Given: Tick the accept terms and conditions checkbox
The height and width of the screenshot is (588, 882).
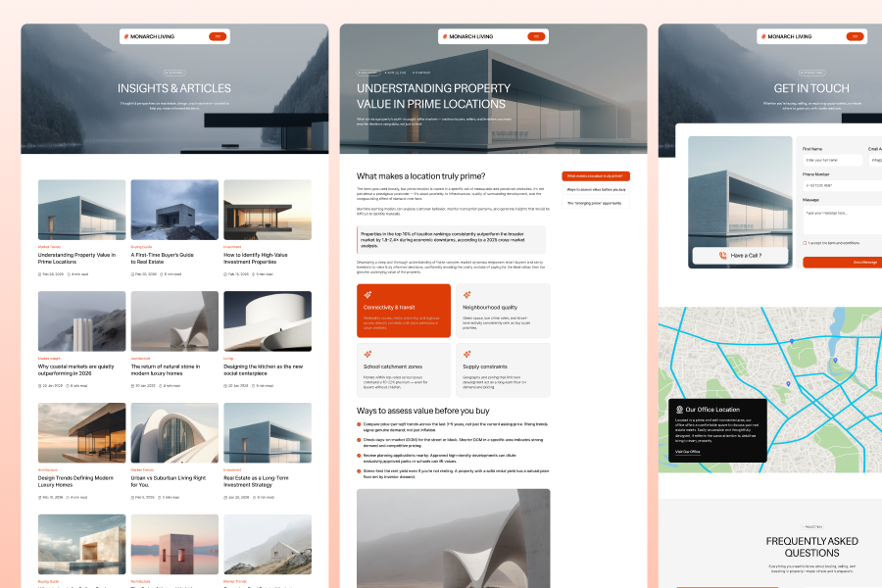Looking at the screenshot, I should tap(805, 243).
